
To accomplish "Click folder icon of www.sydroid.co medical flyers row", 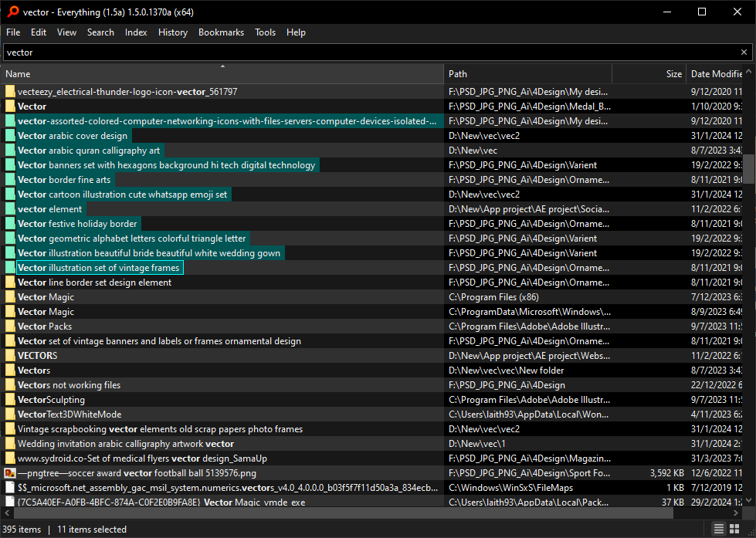I will pos(10,458).
